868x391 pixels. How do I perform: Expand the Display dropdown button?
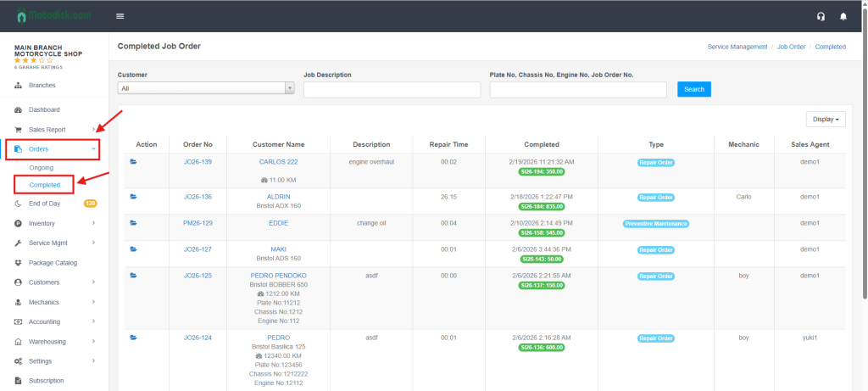(825, 120)
